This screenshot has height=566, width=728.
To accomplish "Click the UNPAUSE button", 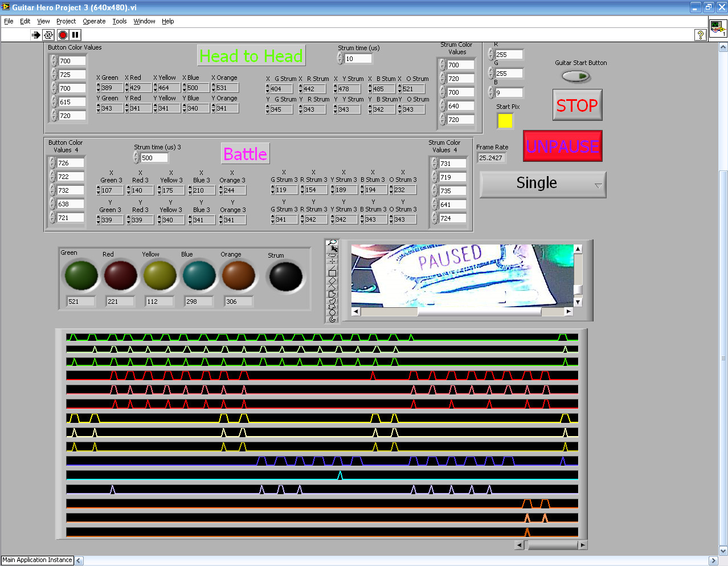I will pos(562,146).
